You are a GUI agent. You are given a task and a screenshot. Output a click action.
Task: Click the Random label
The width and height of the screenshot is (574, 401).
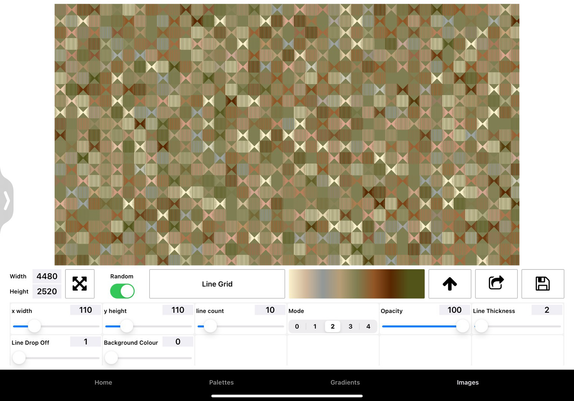coord(122,276)
